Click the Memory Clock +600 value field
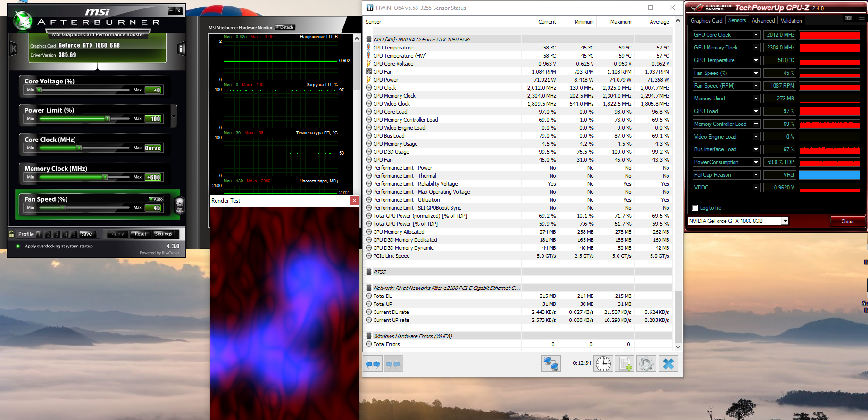Viewport: 868px width, 420px height. tap(153, 177)
